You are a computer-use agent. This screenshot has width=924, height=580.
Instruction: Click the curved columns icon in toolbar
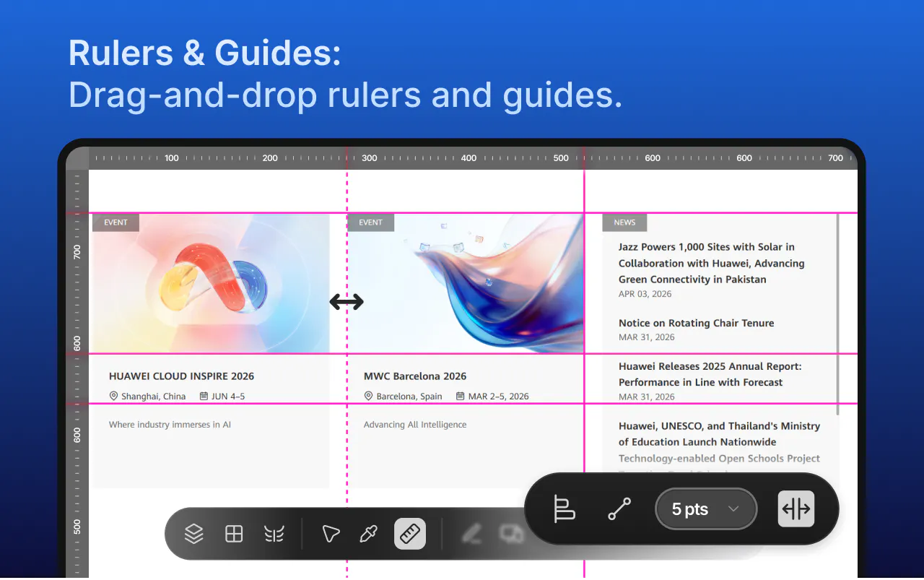(274, 534)
